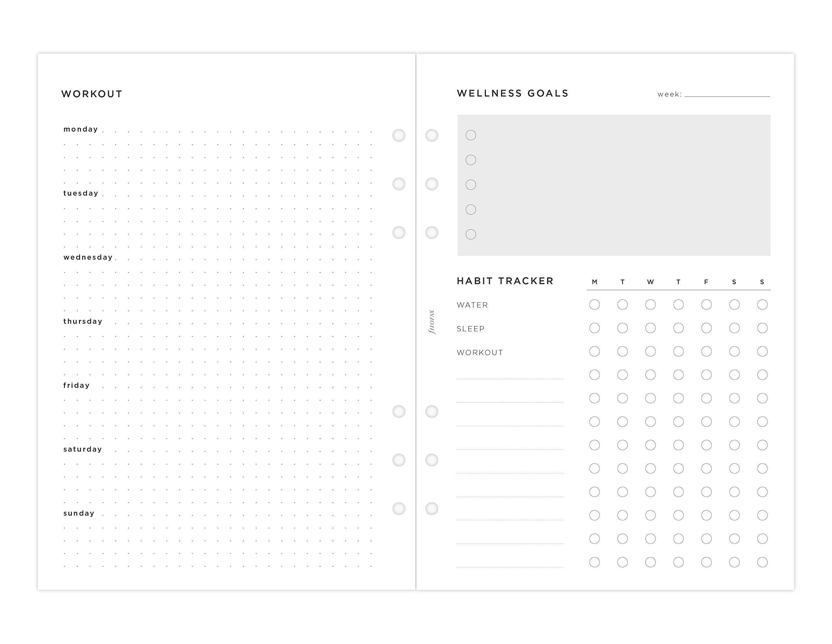Click the week input line

coord(727,94)
